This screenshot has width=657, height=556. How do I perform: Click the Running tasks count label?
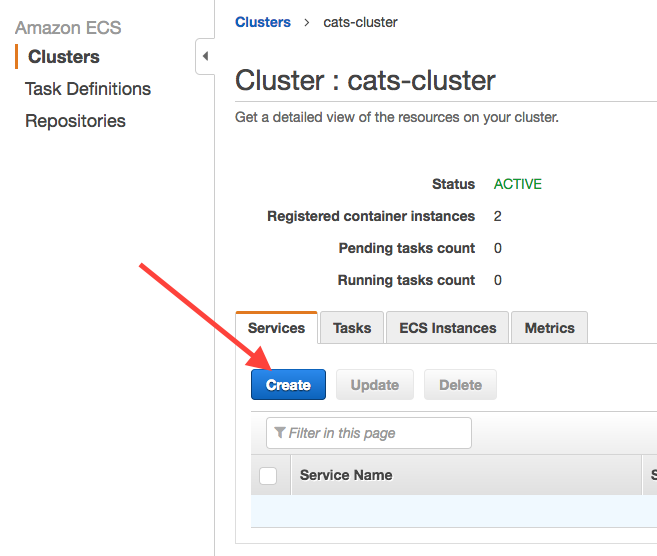click(x=406, y=280)
